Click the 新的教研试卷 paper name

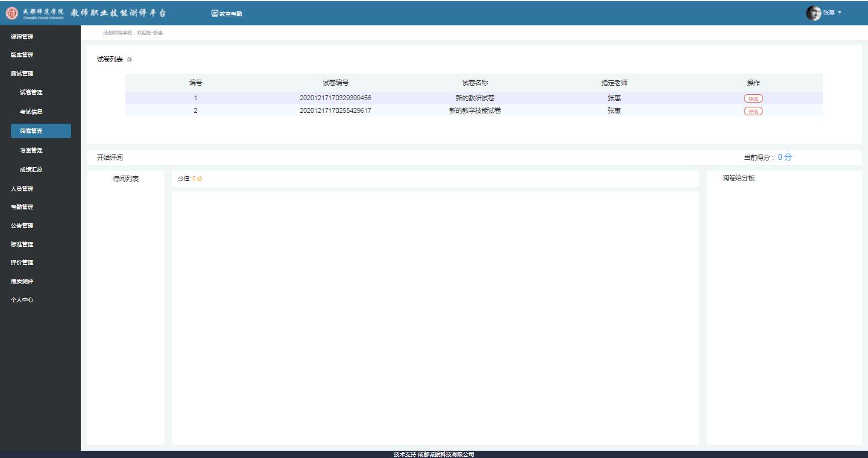point(475,98)
